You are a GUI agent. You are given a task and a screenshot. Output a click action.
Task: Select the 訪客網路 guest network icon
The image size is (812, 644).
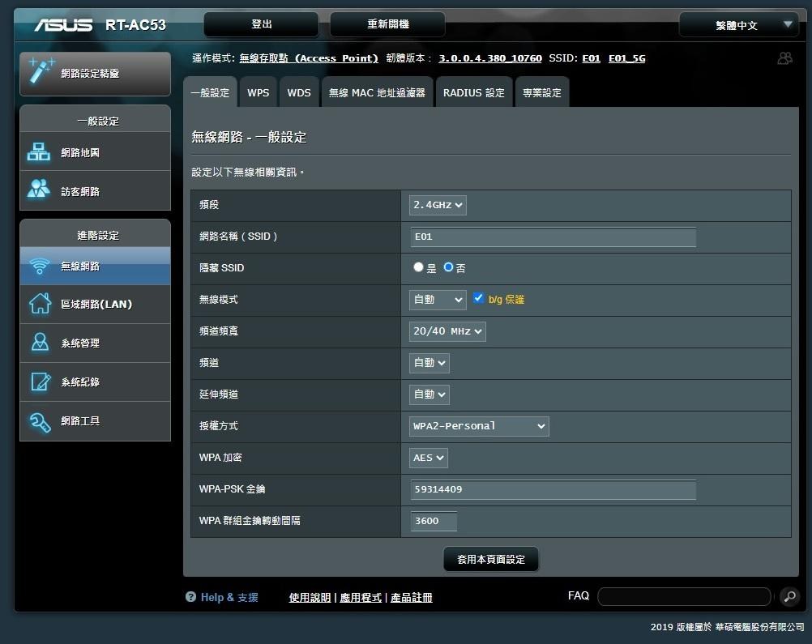38,190
